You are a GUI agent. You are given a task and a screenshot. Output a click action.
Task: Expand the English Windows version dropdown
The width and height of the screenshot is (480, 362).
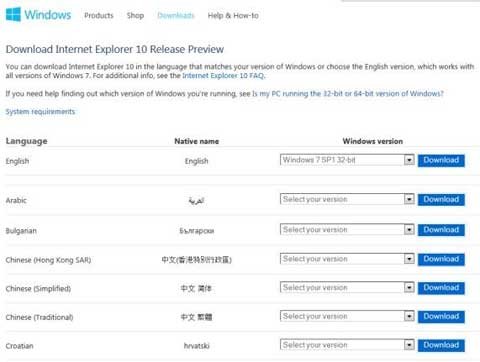point(347,160)
